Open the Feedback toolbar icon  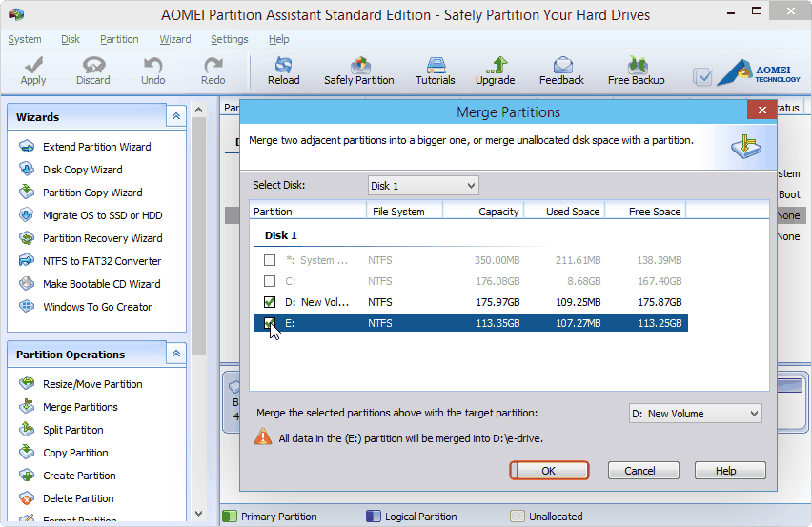[x=561, y=71]
